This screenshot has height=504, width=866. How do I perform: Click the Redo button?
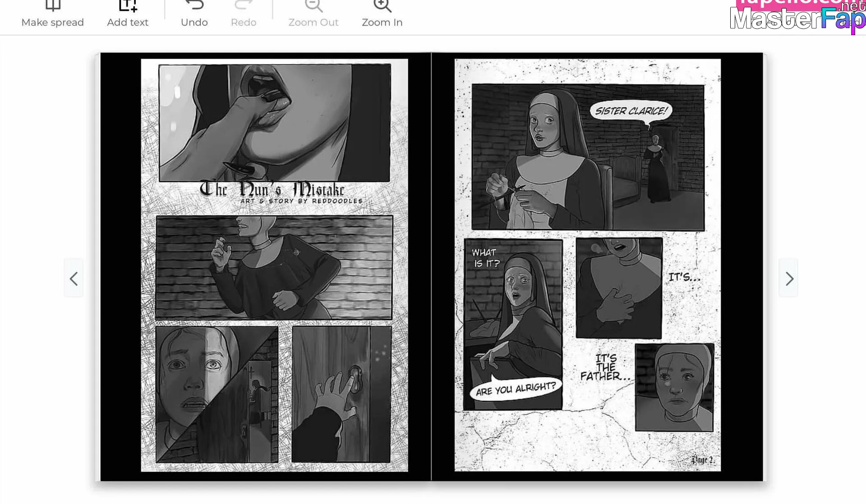tap(244, 15)
